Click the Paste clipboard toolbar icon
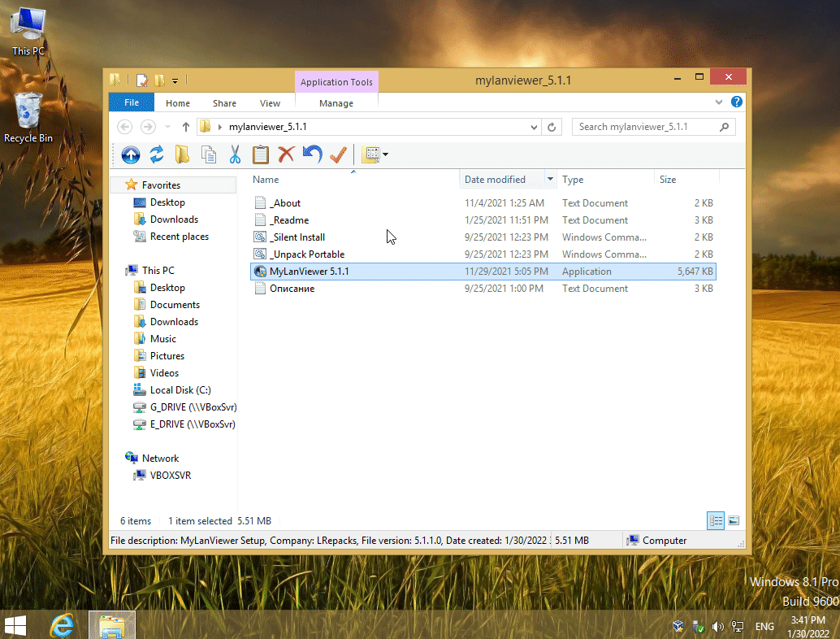The height and width of the screenshot is (639, 840). pyautogui.click(x=260, y=154)
